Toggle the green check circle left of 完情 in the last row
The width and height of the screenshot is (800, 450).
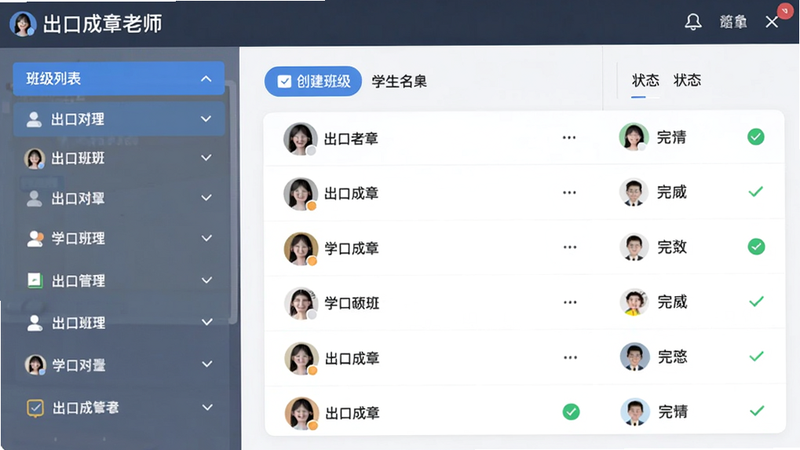(571, 412)
